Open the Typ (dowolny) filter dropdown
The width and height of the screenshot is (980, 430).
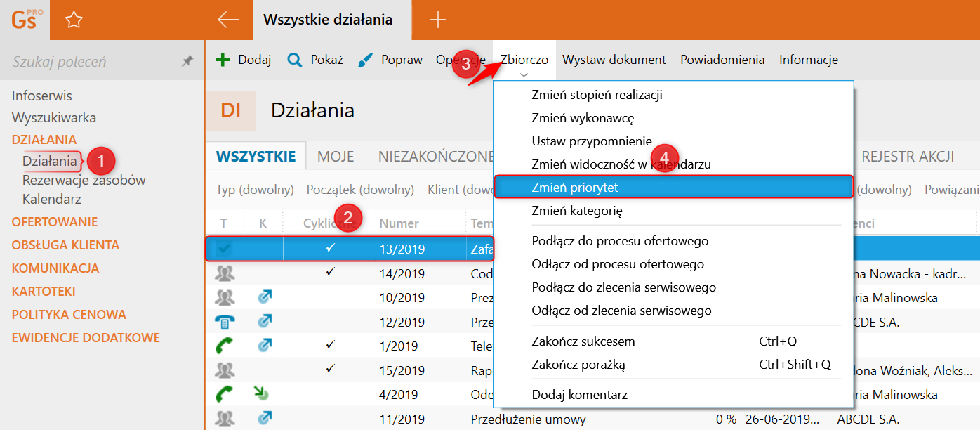254,190
